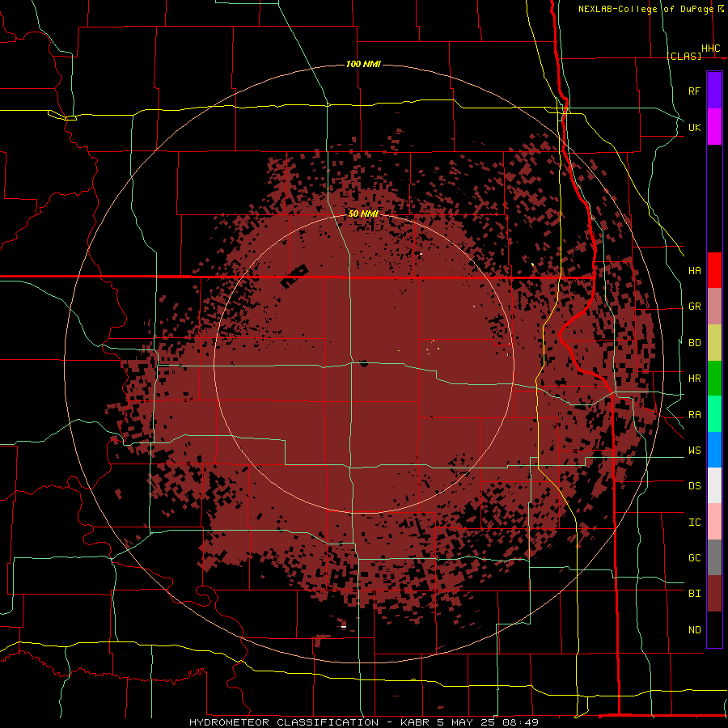
Task: Click the UK magenta legend swatch
Action: click(x=714, y=127)
